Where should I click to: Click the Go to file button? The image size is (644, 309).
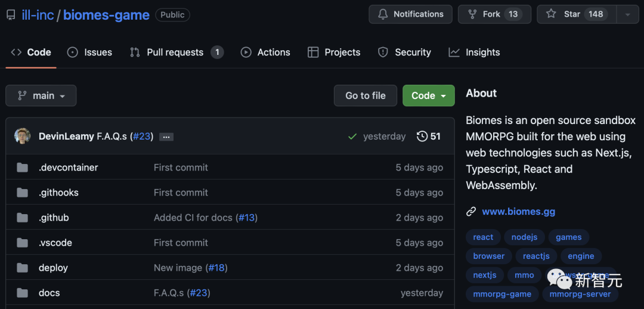(366, 95)
